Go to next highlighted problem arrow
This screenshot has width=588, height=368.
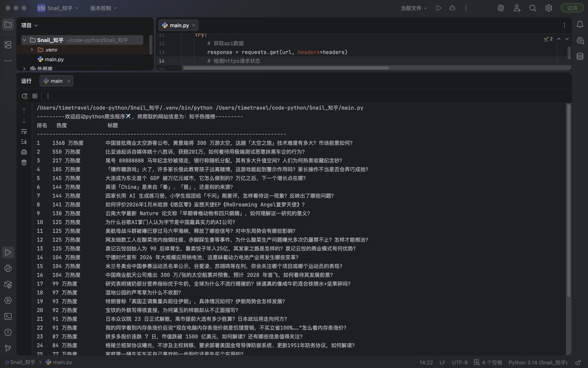point(567,39)
